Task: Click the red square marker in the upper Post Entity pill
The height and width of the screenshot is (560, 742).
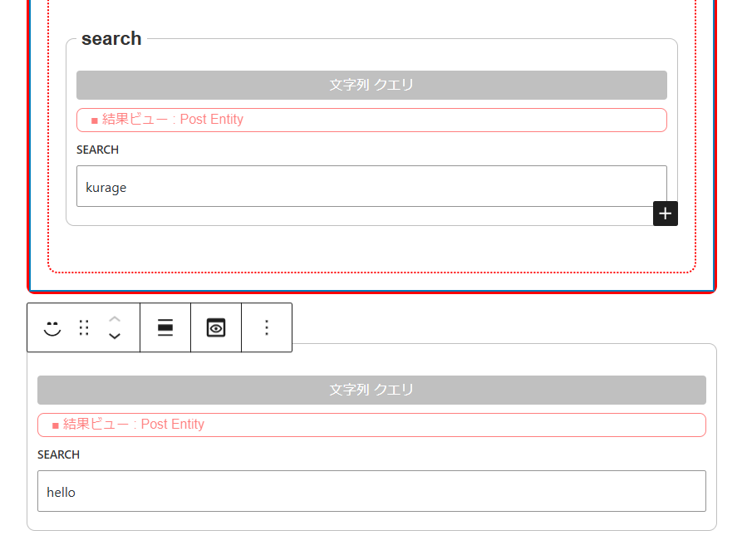Action: [x=93, y=120]
